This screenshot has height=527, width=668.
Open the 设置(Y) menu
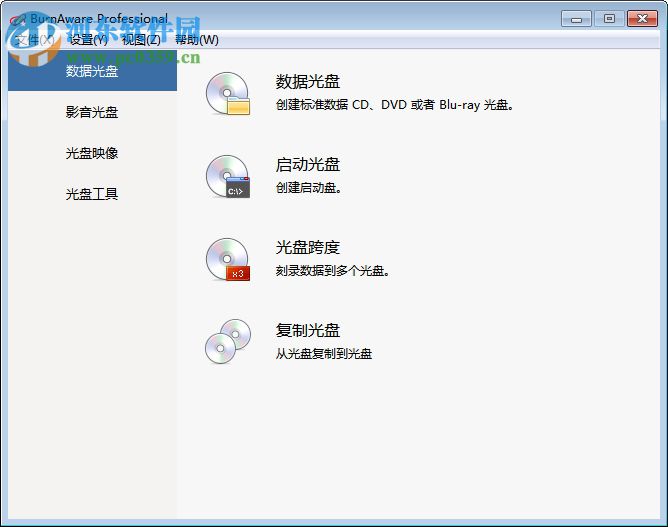pyautogui.click(x=89, y=40)
